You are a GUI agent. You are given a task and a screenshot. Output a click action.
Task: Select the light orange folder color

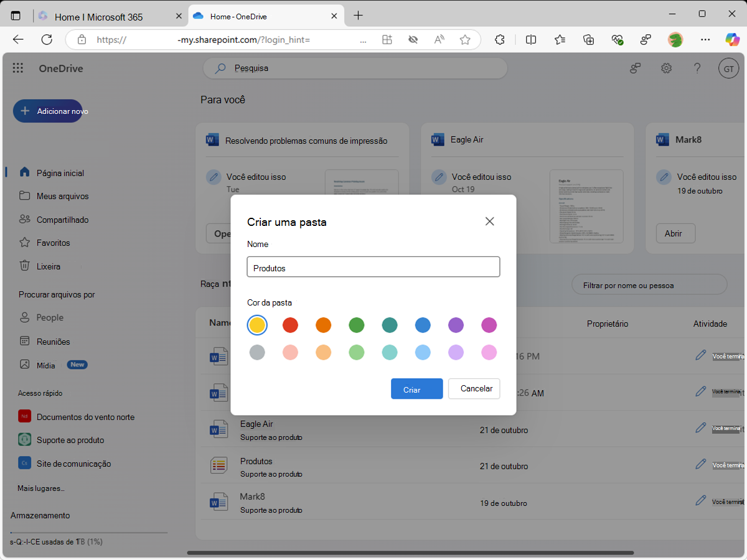[x=323, y=352]
